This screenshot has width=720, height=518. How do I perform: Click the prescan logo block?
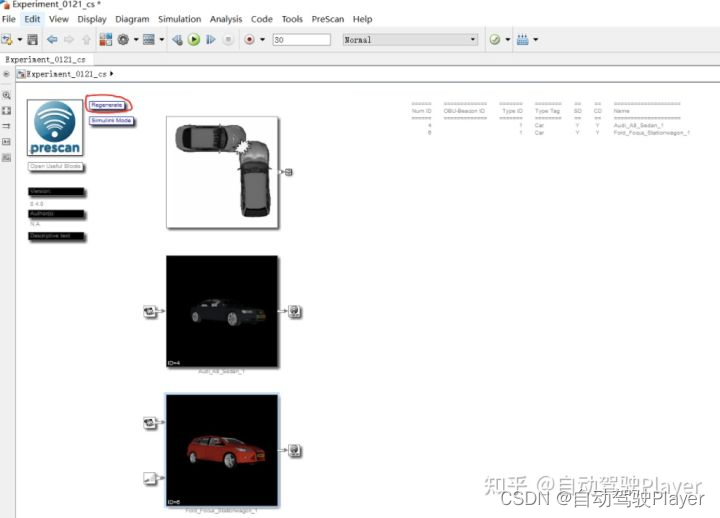pyautogui.click(x=55, y=128)
